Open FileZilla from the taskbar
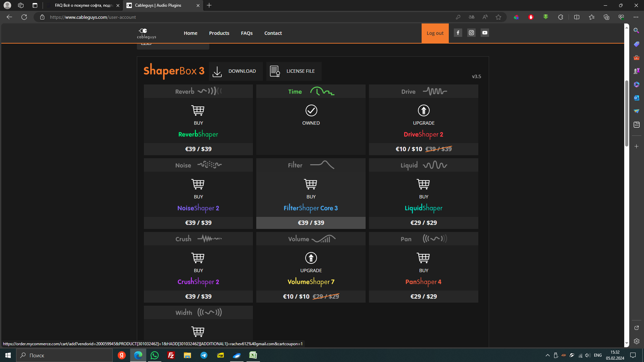644x362 pixels. click(x=171, y=355)
